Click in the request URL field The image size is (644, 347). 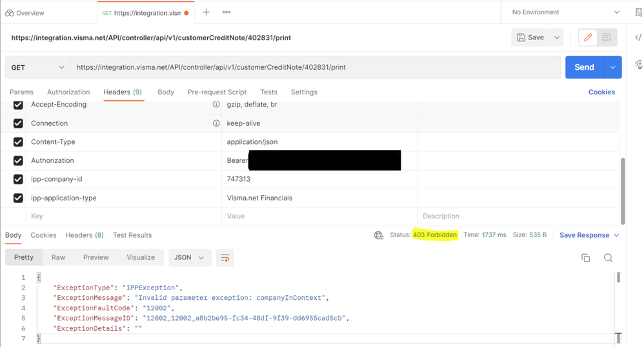coord(316,67)
